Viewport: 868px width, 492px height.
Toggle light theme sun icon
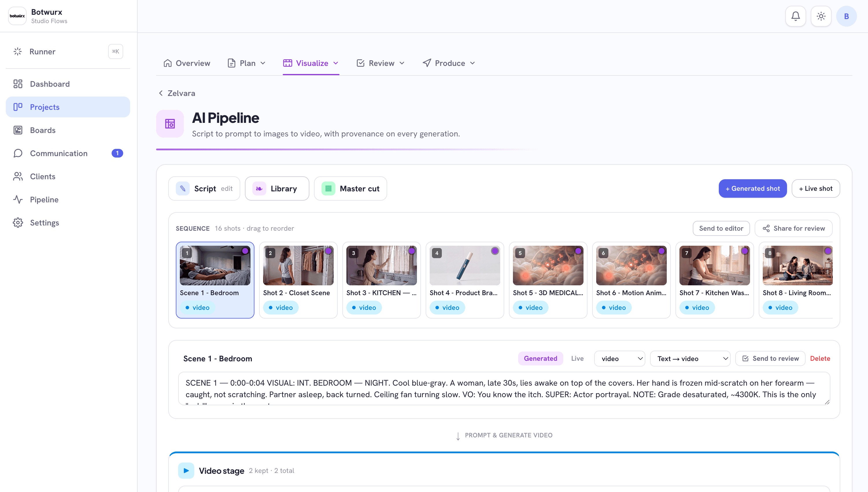(x=821, y=16)
